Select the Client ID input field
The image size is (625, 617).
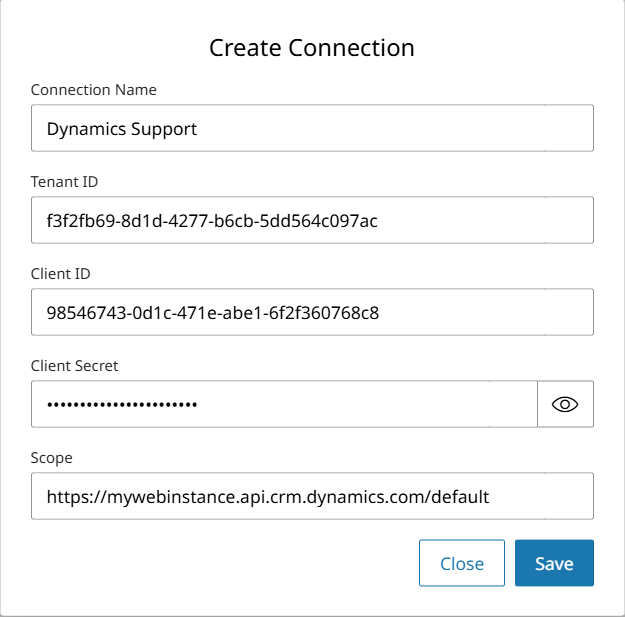point(312,312)
